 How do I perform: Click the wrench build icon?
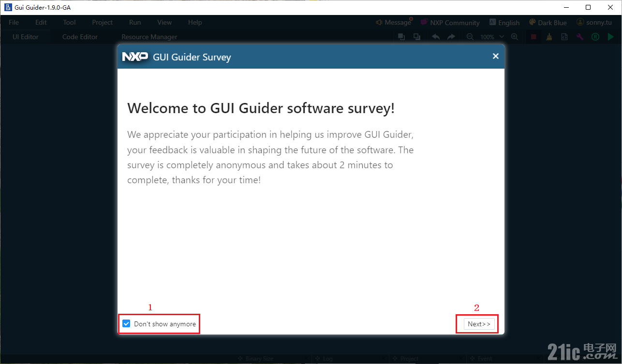[580, 37]
